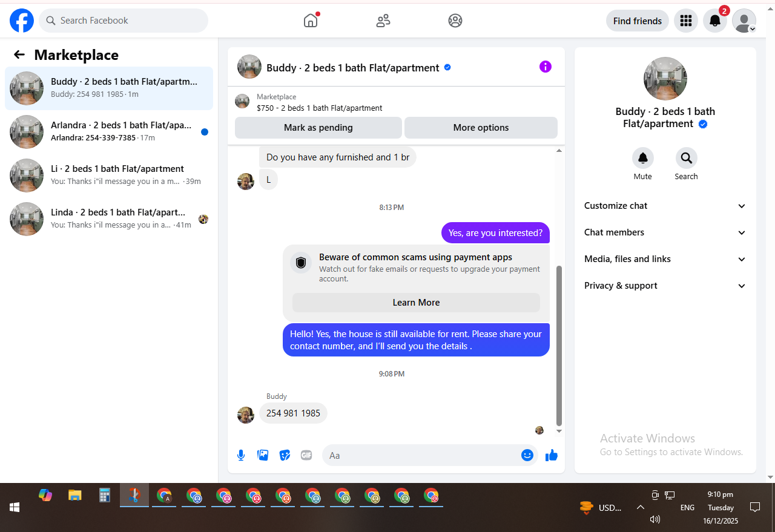
Task: Open the Li conversation in the list
Action: (x=109, y=176)
